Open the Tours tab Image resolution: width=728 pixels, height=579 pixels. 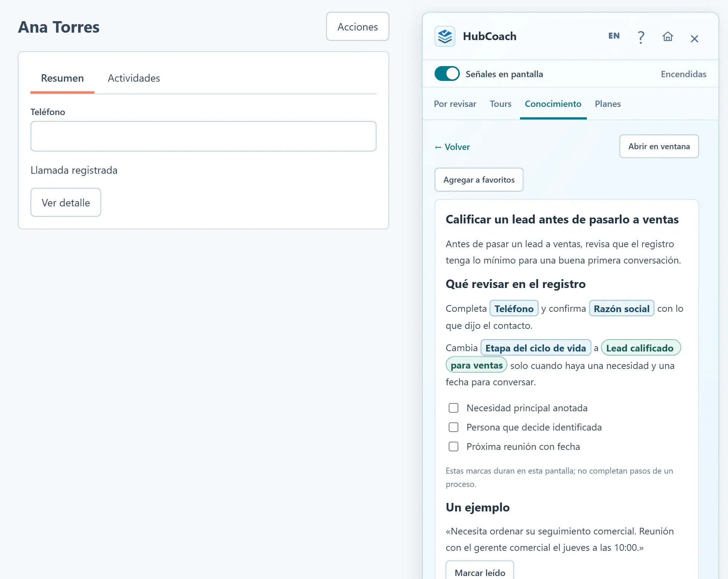point(500,104)
